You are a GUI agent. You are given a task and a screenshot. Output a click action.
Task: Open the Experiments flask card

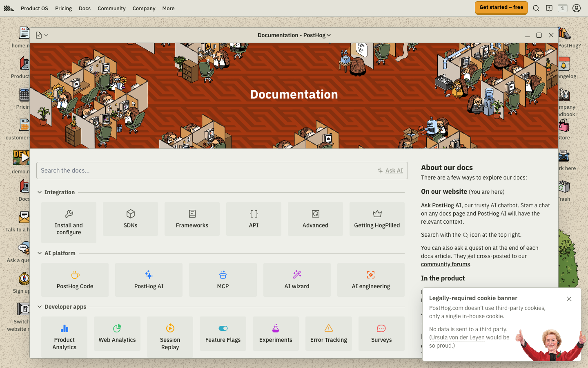(x=276, y=334)
